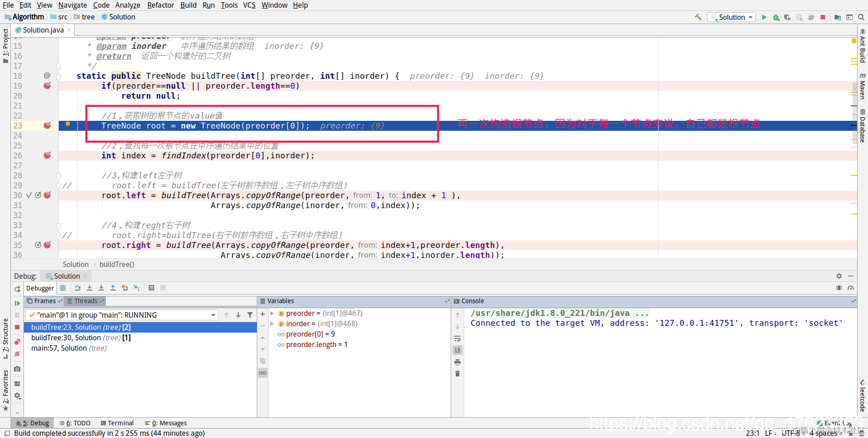The width and height of the screenshot is (868, 438).
Task: Select frame main:57, Solution
Action: pyautogui.click(x=141, y=348)
